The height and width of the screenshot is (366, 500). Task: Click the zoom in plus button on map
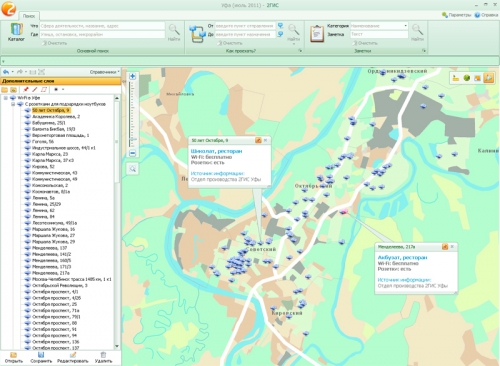(132, 76)
